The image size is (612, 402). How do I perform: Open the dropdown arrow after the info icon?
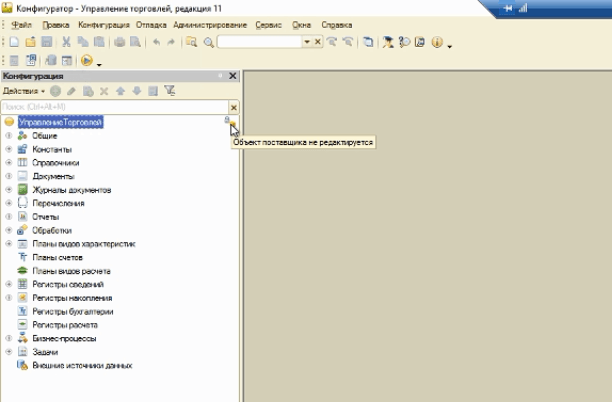(x=450, y=46)
